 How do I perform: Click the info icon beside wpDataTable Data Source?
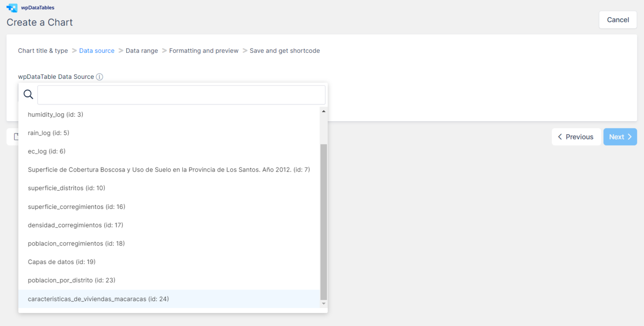click(99, 77)
